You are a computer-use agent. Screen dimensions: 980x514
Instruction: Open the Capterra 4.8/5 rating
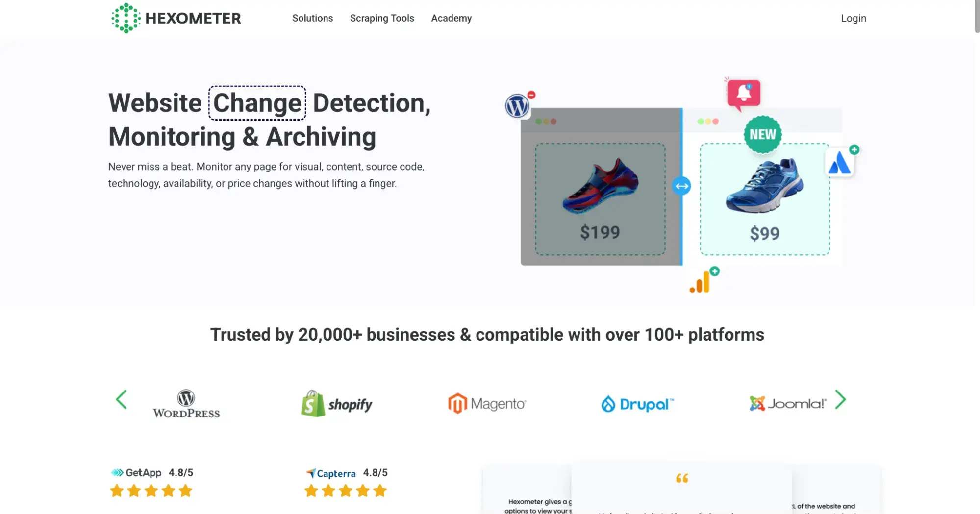[346, 473]
